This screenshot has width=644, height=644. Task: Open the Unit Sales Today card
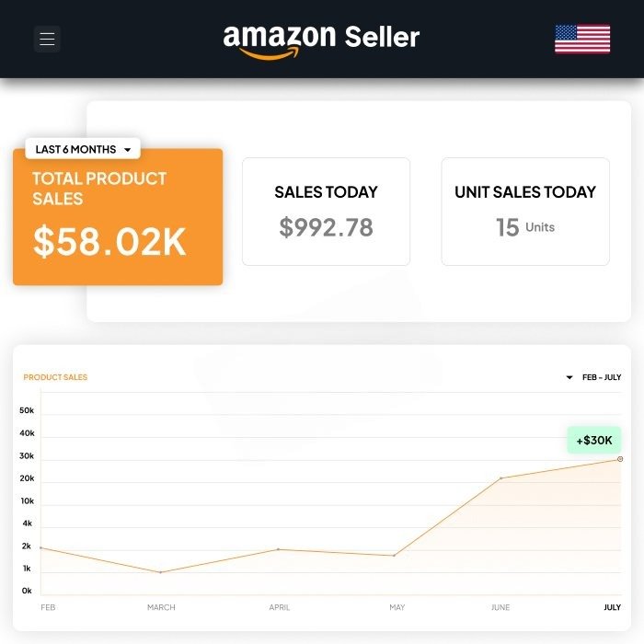[525, 212]
